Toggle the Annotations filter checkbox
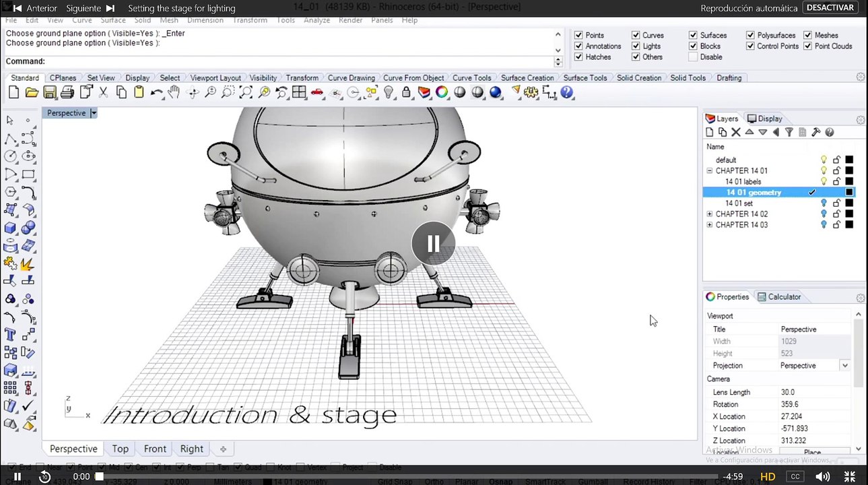 pos(578,46)
